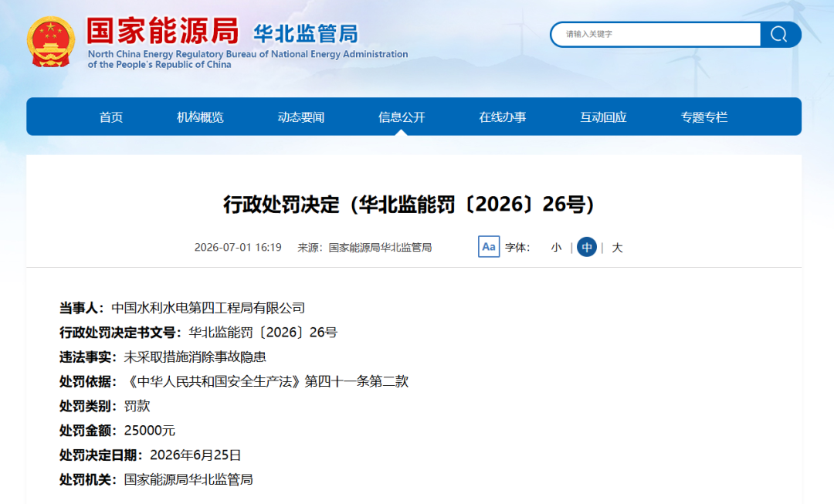This screenshot has height=504, width=834.
Task: Set font size to 大
Action: click(x=617, y=247)
